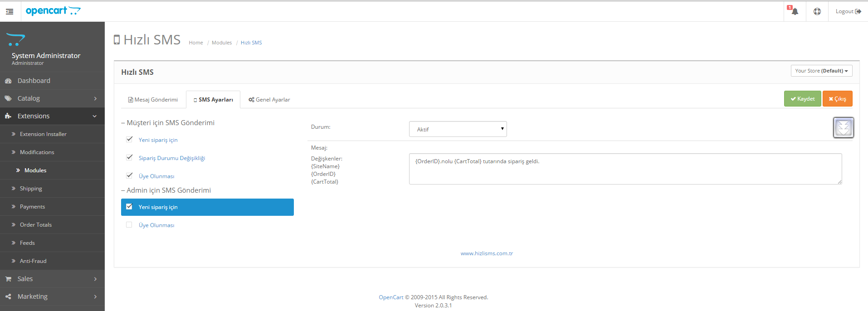Click the OpenCart logo in header
Screen dimensions: 868x311
coord(53,11)
